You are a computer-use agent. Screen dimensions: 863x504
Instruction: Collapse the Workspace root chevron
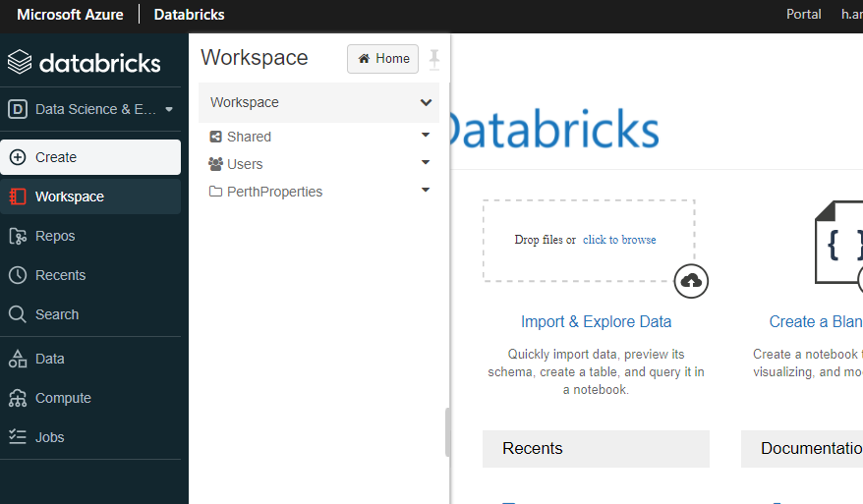(x=426, y=102)
